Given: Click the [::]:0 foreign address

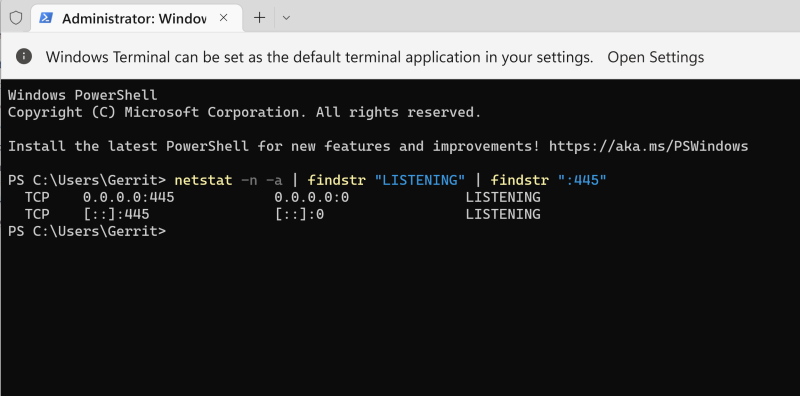Looking at the screenshot, I should pyautogui.click(x=299, y=214).
